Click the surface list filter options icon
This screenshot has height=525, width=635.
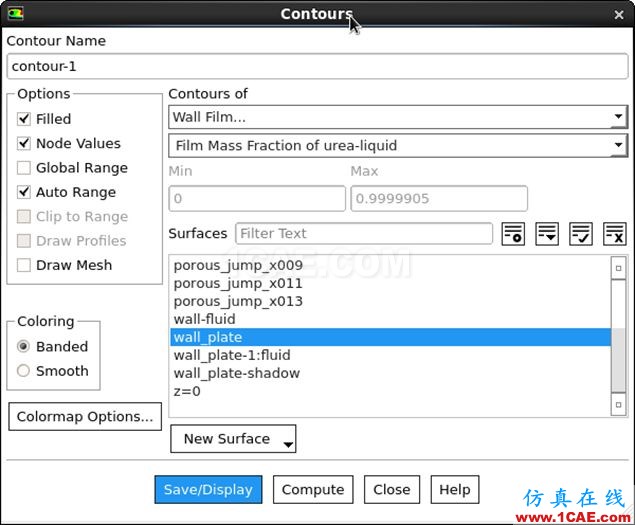click(513, 234)
